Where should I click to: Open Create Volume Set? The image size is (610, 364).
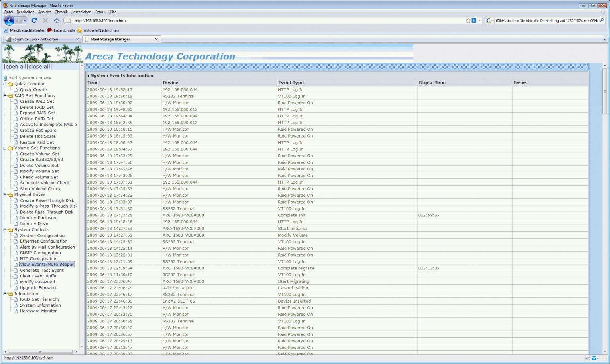39,154
